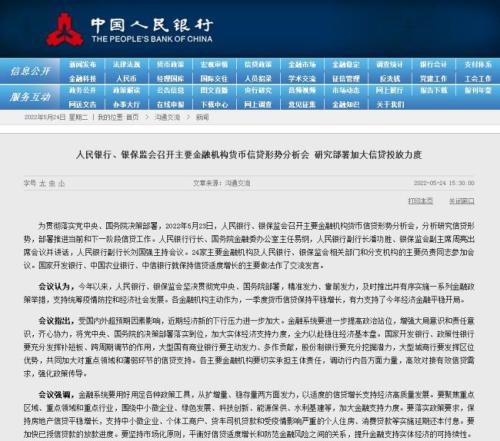500x441 pixels.
Task: Go to the 金融市场 section
Action: [x=302, y=65]
